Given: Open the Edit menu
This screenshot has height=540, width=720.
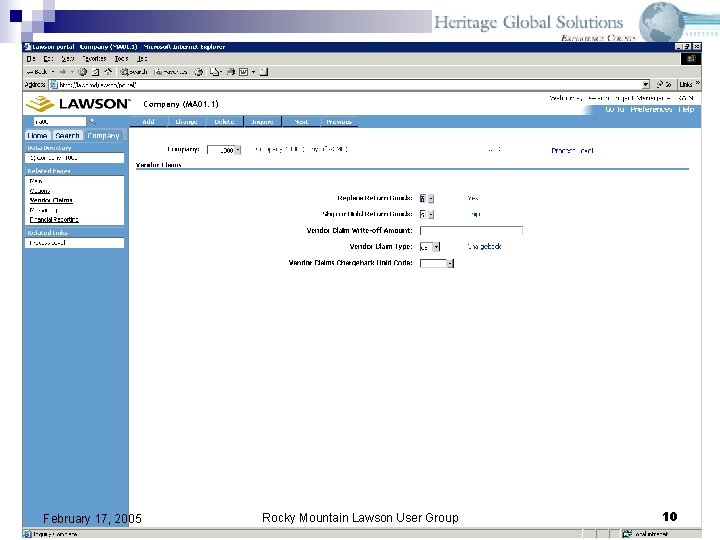Looking at the screenshot, I should tap(48, 59).
